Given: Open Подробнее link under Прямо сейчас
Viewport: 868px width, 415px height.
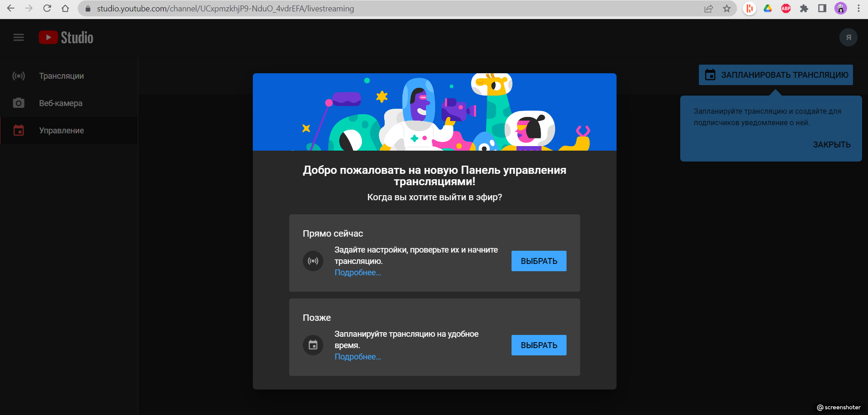Looking at the screenshot, I should point(357,273).
